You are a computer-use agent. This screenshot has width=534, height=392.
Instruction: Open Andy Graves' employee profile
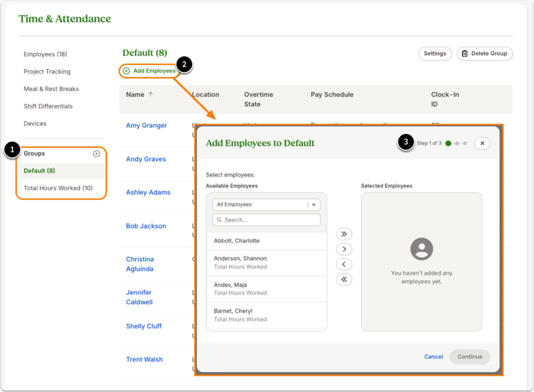[x=146, y=159]
